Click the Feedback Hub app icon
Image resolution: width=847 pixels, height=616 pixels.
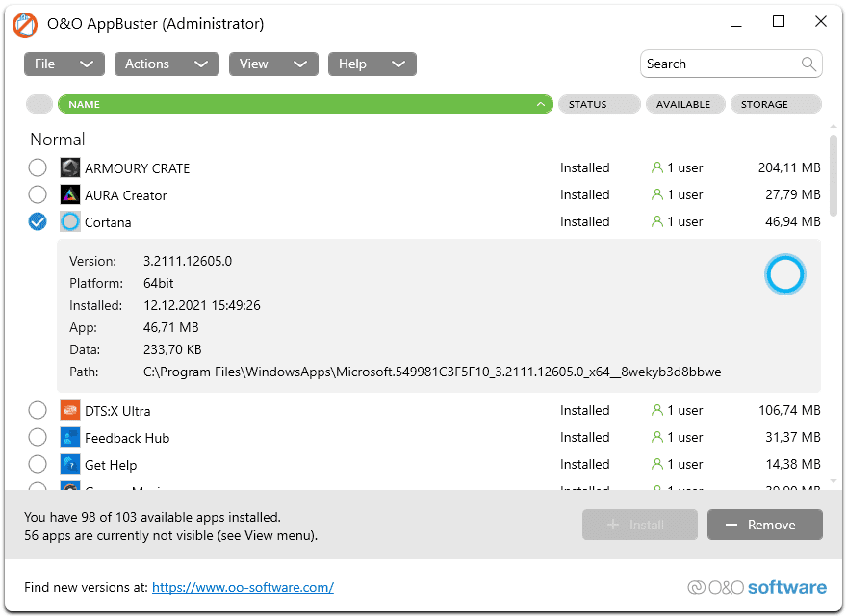pos(69,437)
